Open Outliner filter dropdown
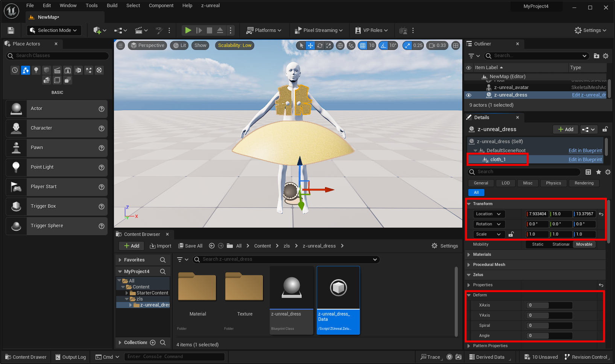 [x=474, y=56]
